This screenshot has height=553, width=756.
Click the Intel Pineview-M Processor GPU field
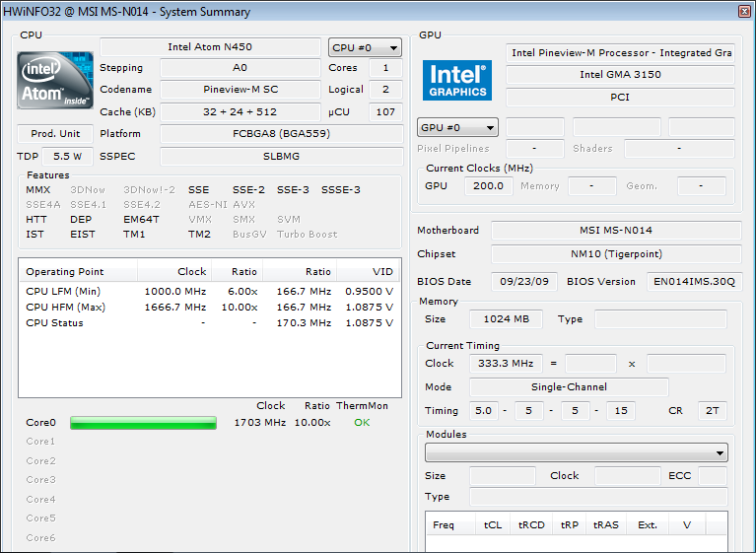click(x=620, y=52)
